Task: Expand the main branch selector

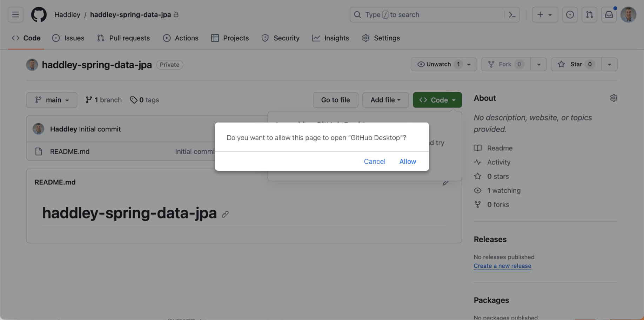Action: point(52,100)
